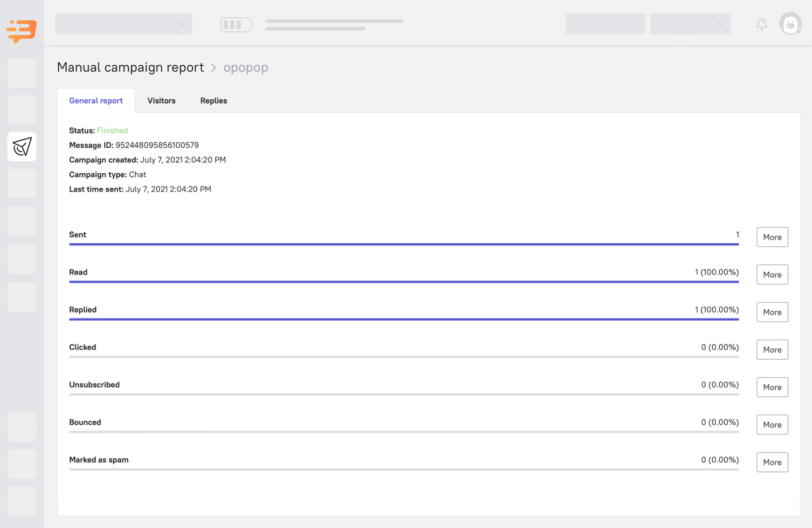
Task: Select the paper plane campaigns icon in sidebar
Action: 22,146
